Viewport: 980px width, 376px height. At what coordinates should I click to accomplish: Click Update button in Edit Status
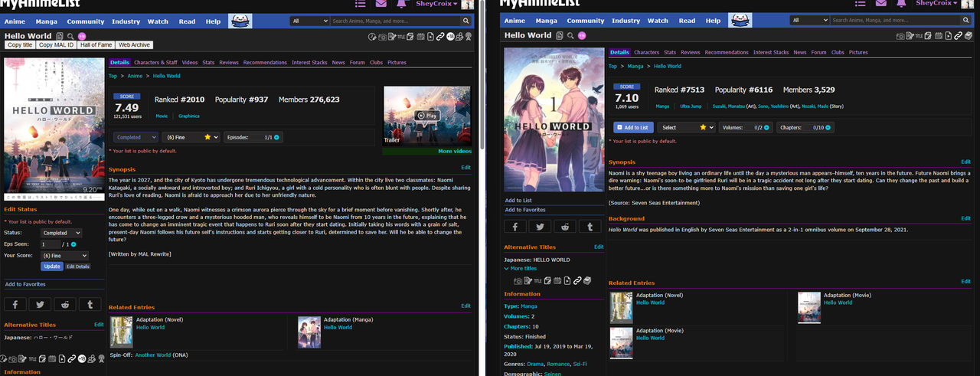tap(52, 266)
